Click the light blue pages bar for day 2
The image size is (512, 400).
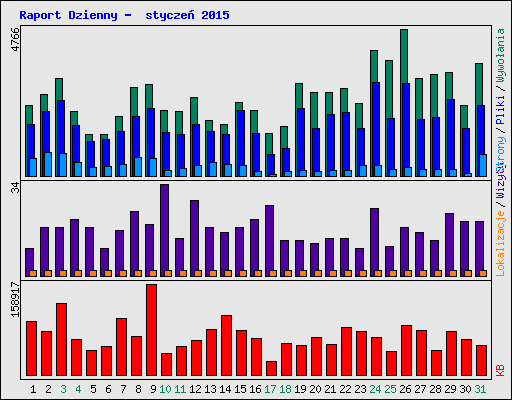point(48,164)
